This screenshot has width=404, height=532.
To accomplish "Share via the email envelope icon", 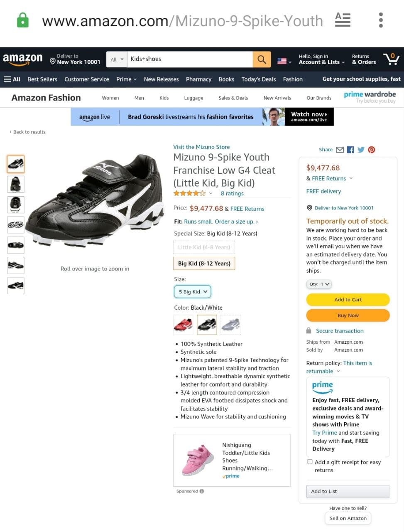I will coord(340,150).
